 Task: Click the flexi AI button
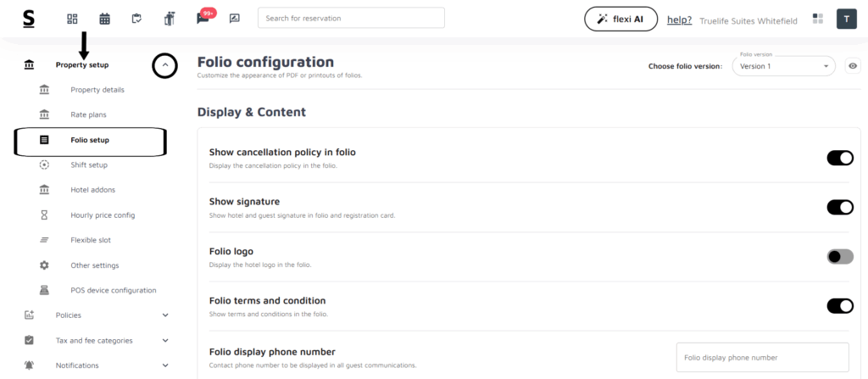click(620, 19)
